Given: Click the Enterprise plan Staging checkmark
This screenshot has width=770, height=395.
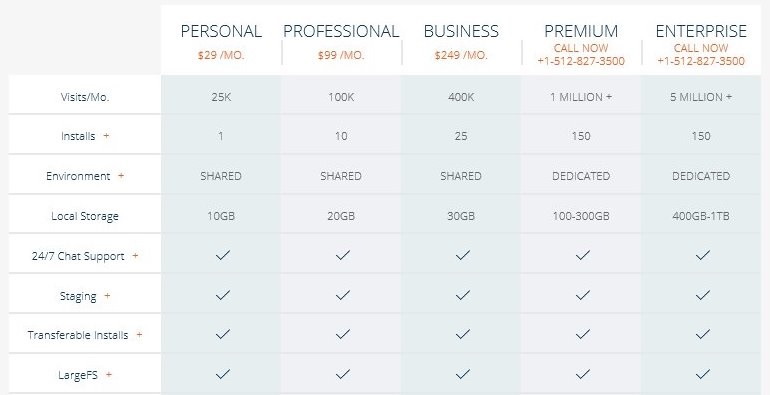Looking at the screenshot, I should [703, 295].
